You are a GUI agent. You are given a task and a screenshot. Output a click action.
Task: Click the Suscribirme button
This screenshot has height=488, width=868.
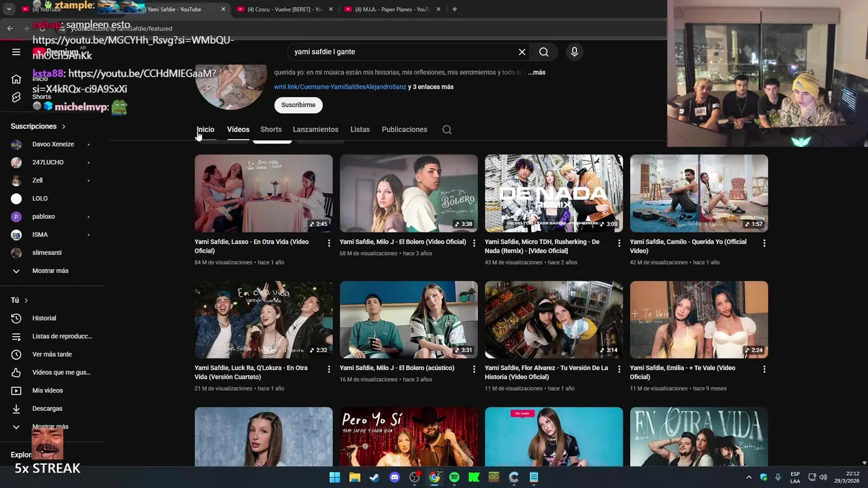pyautogui.click(x=298, y=105)
